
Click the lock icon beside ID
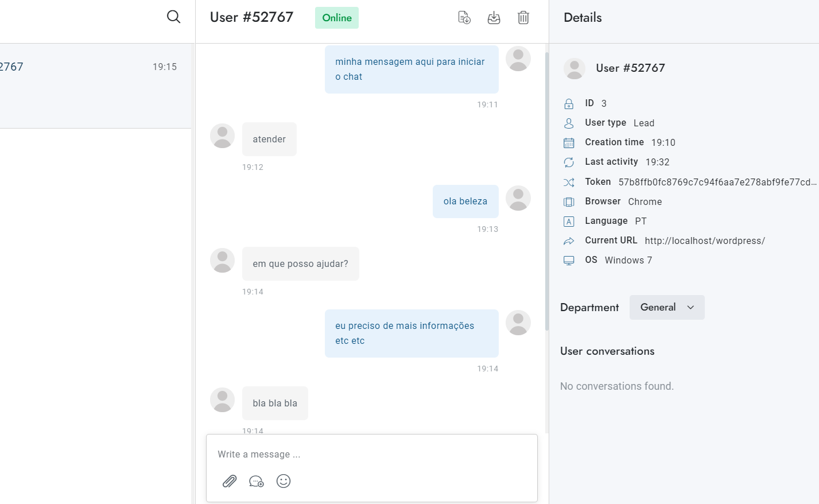pyautogui.click(x=569, y=103)
